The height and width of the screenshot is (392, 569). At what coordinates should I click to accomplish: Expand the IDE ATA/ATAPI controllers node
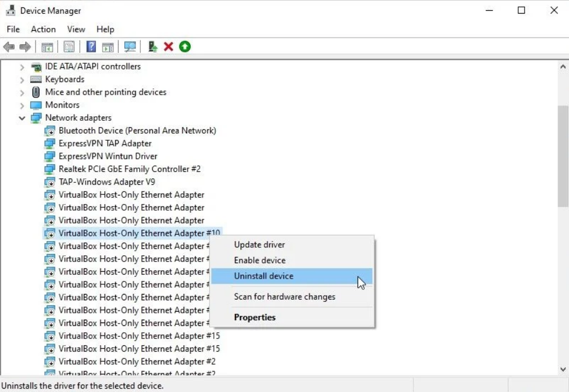(x=22, y=66)
